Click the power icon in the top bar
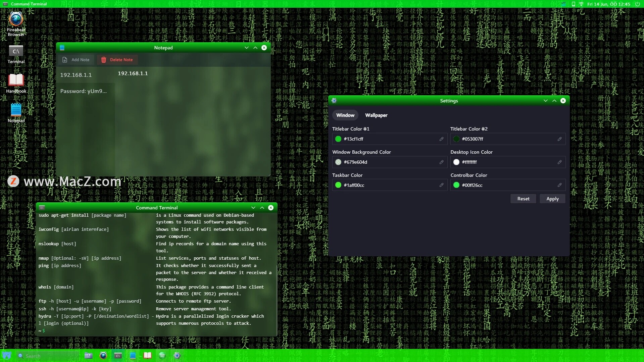The image size is (644, 362). pos(637,4)
